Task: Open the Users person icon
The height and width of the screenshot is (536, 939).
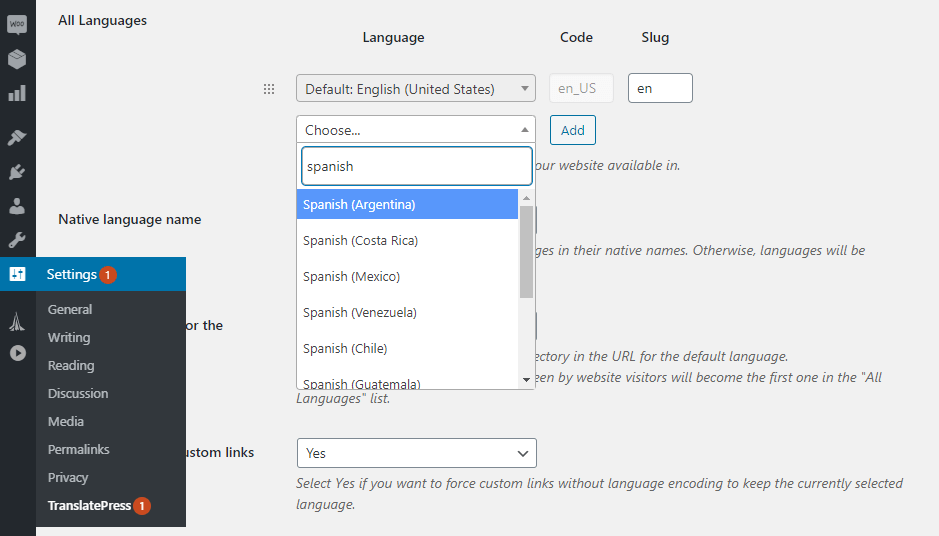Action: (17, 206)
